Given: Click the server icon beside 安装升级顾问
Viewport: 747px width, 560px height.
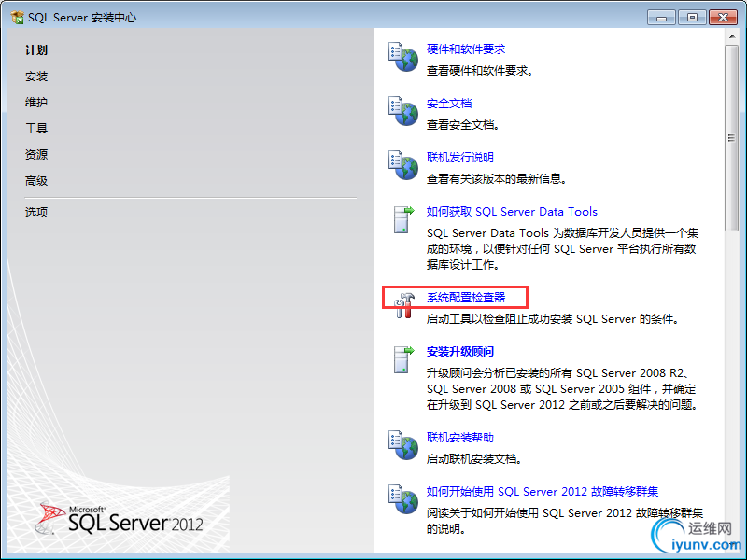Looking at the screenshot, I should point(403,359).
